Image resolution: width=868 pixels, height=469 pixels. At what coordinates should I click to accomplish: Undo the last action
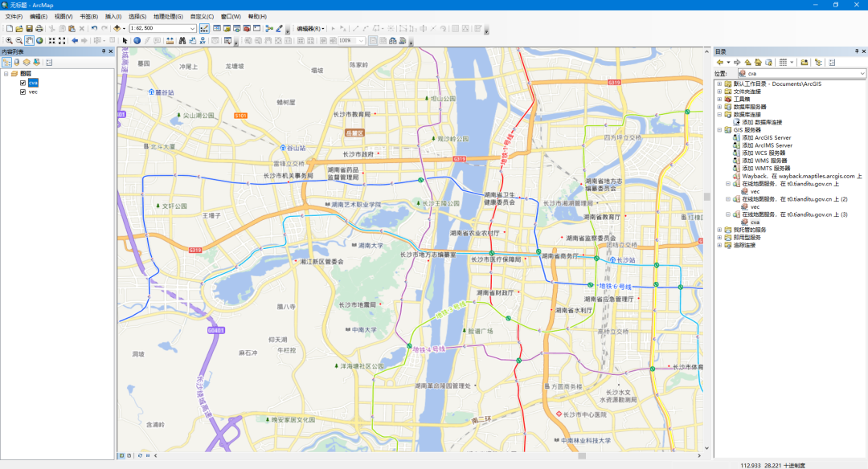[94, 28]
